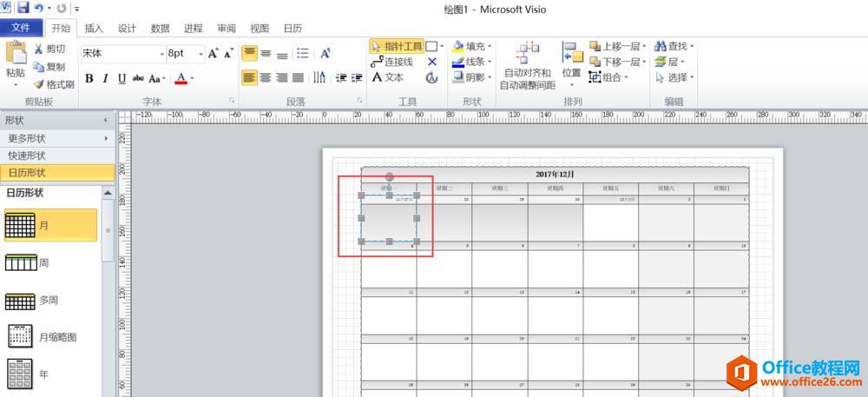
Task: Toggle center text alignment
Action: point(266,77)
